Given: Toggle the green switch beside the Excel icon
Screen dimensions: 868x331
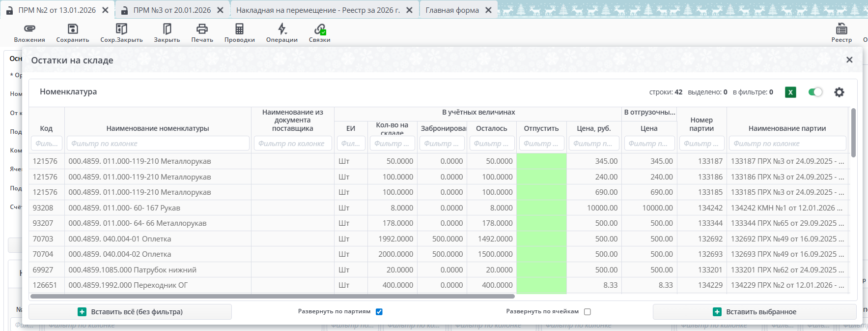Looking at the screenshot, I should [815, 92].
